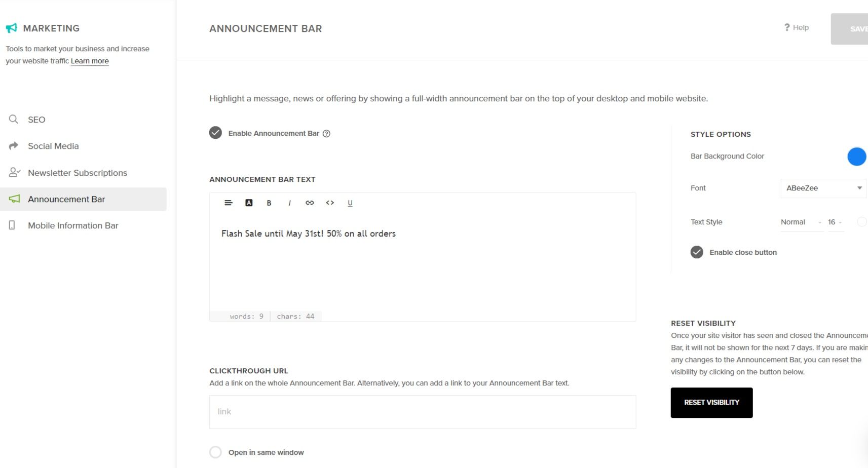
Task: Follow the Learn more link
Action: pos(90,61)
